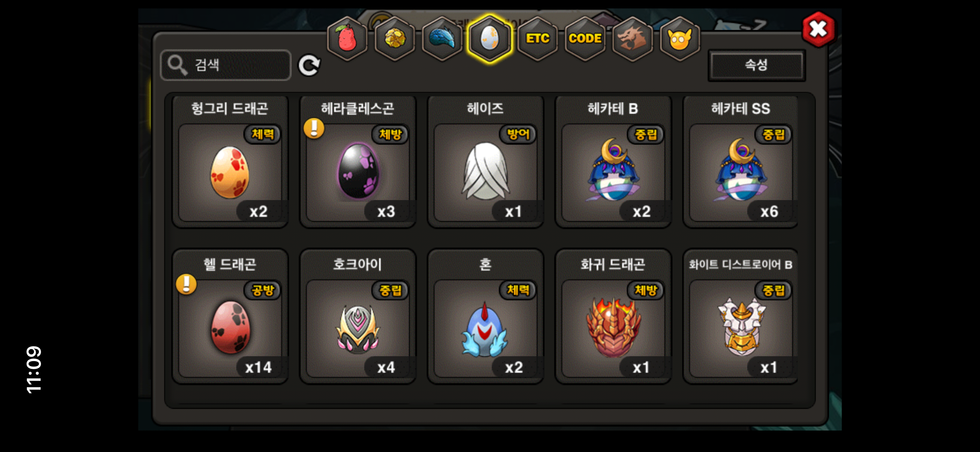This screenshot has height=452, width=980.
Task: Select the 헤카테 SS egg
Action: [741, 162]
